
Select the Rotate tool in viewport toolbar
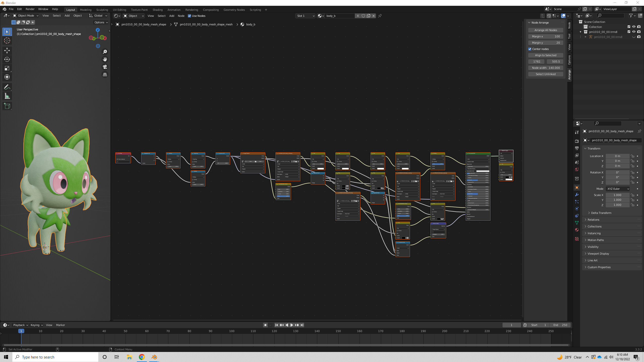point(7,59)
